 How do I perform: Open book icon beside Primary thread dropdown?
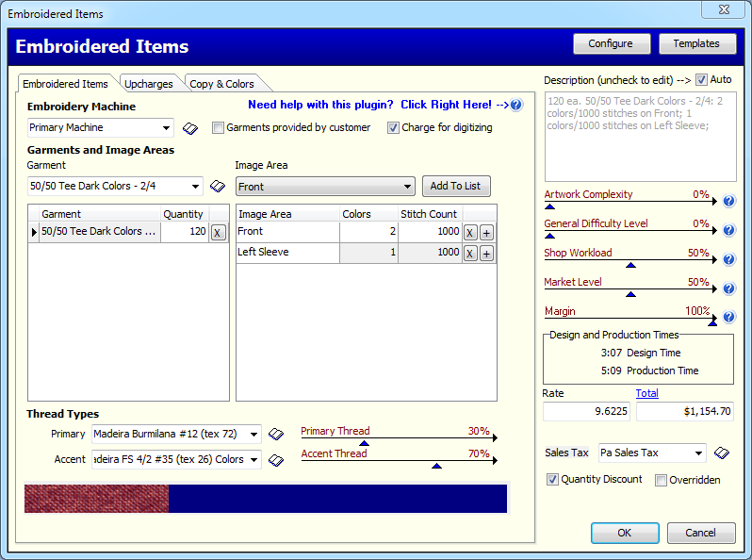276,435
